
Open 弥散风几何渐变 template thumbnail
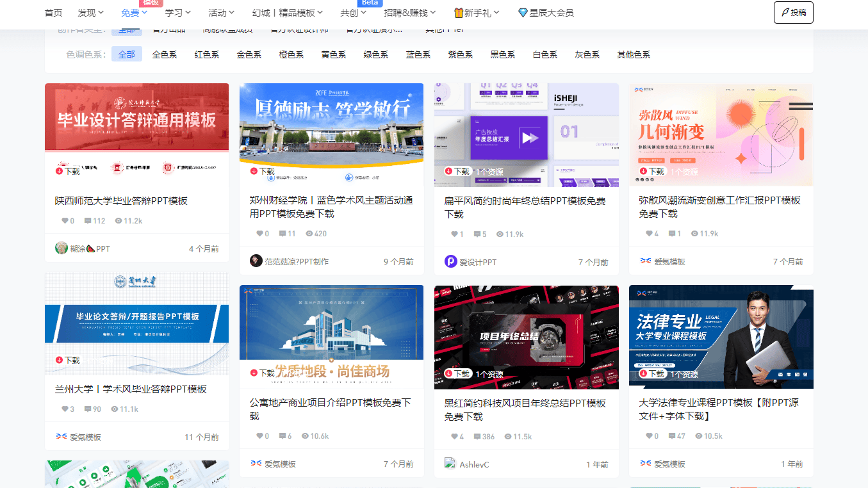tap(721, 134)
